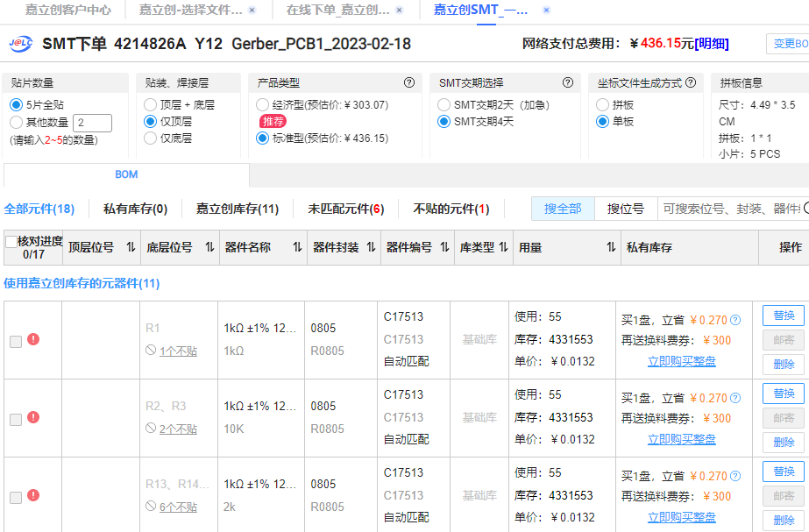Open help icon next to 产品类型
The width and height of the screenshot is (809, 532).
[x=409, y=82]
